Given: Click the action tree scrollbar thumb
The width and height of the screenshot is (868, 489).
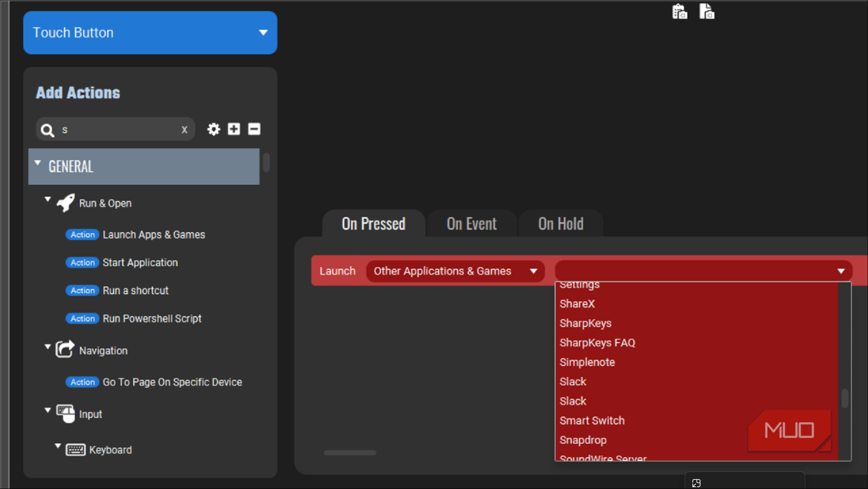Looking at the screenshot, I should (x=266, y=162).
